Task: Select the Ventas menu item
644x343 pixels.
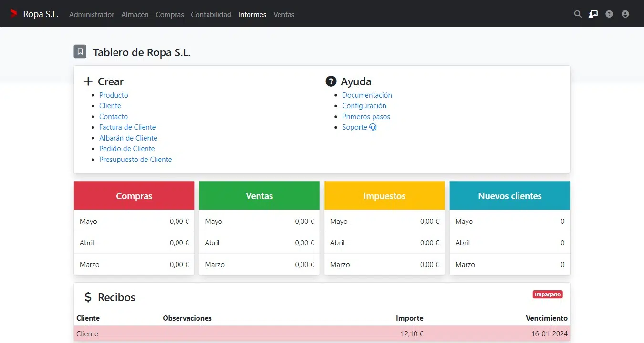Action: point(284,15)
